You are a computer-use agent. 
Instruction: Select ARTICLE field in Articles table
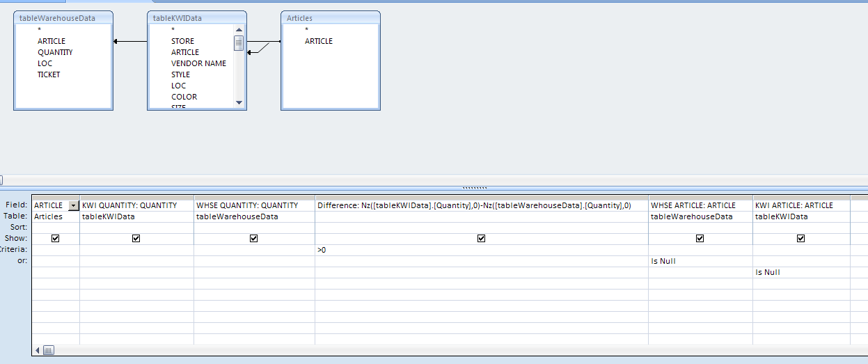coord(319,41)
